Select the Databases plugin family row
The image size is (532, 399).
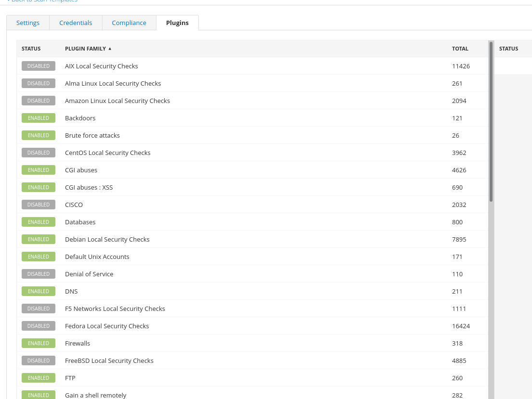(80, 222)
